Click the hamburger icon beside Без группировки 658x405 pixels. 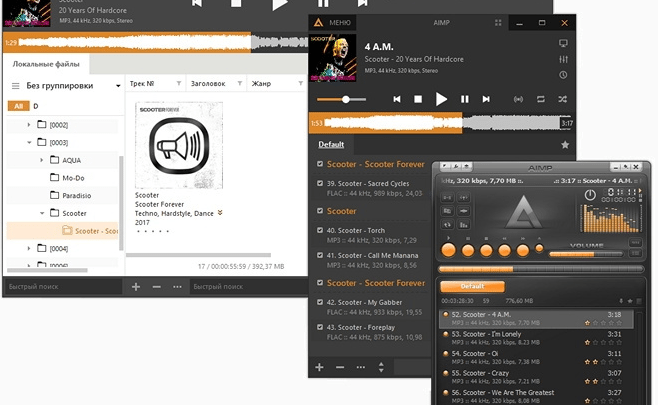pos(16,86)
